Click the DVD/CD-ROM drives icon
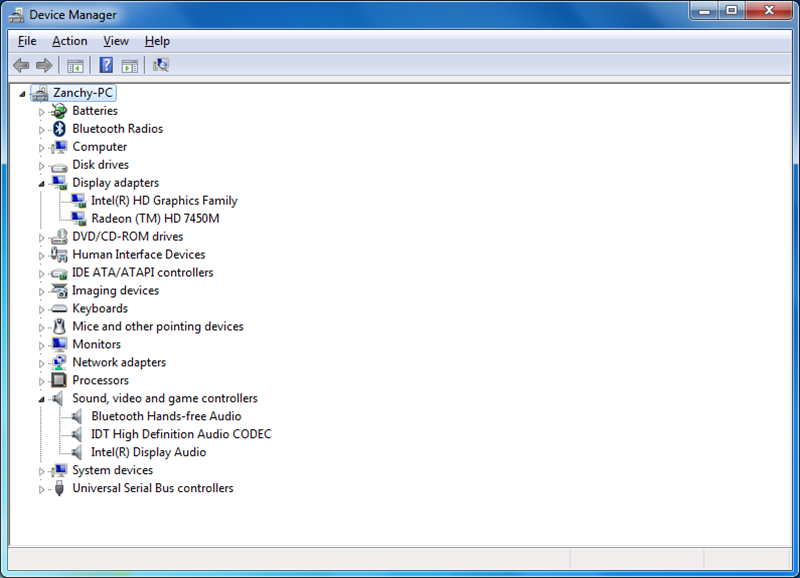Screen dimensions: 800x578 (59, 237)
